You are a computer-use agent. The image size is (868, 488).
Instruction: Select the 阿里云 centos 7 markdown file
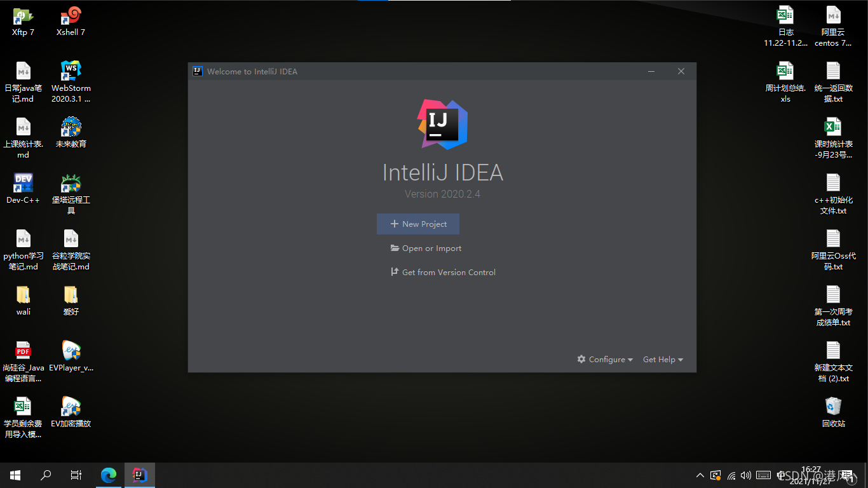pos(833,26)
